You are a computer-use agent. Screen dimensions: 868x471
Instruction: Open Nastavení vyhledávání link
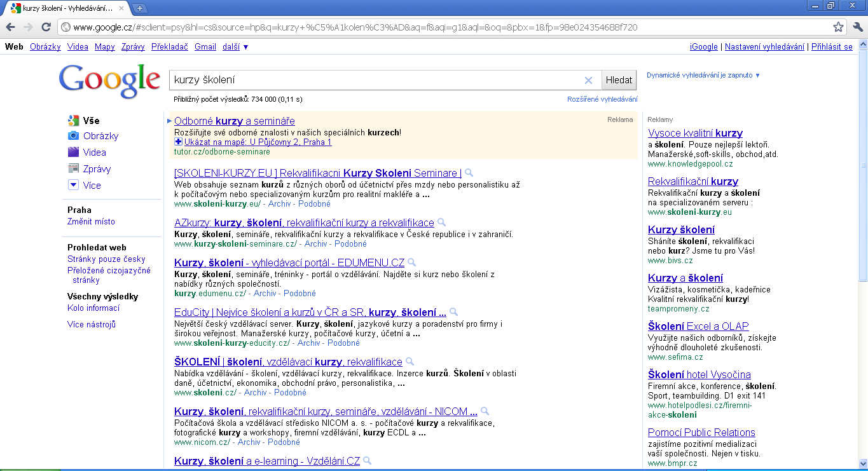coord(764,47)
